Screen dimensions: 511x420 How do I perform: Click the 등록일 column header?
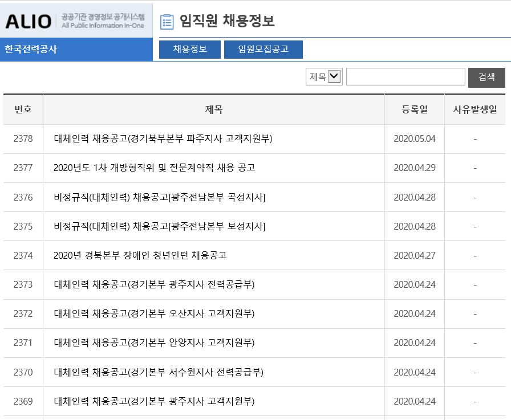click(x=415, y=109)
